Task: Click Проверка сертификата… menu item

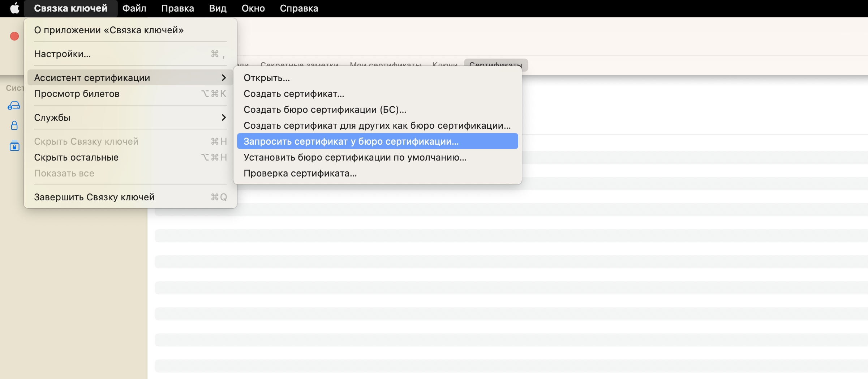Action: click(x=300, y=173)
